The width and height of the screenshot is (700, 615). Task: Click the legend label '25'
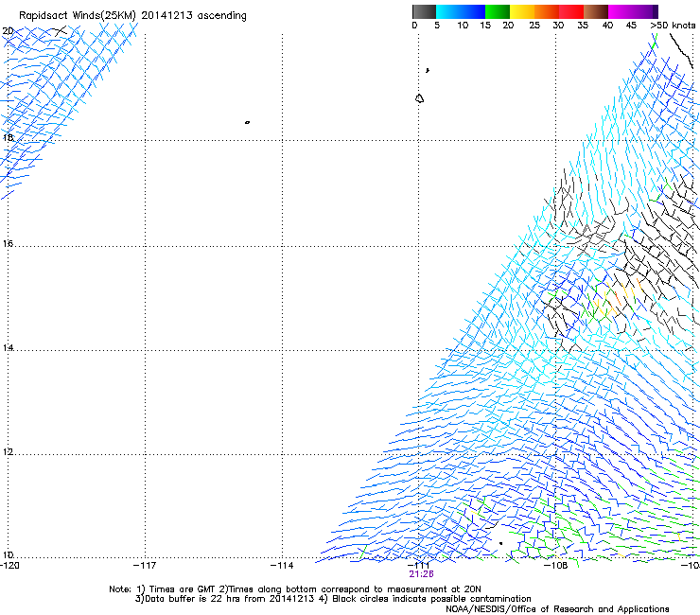click(534, 26)
